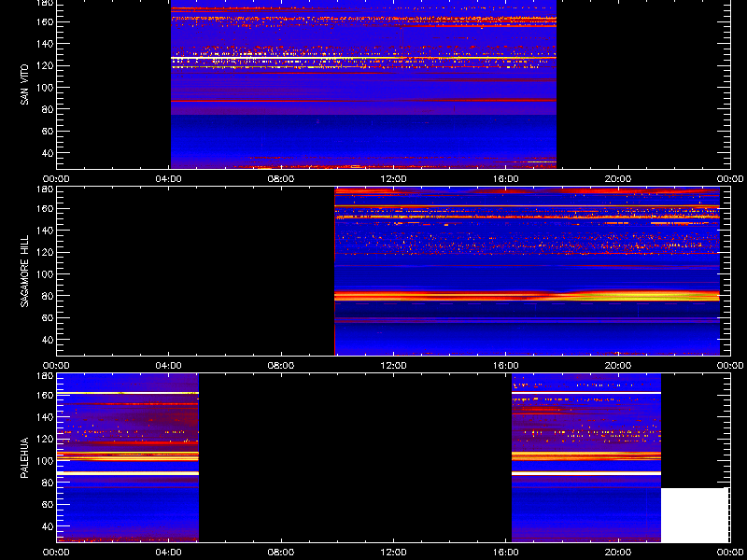Select the 100 tick label on PALEHUA axis
Image resolution: width=747 pixels, height=560 pixels.
click(x=44, y=461)
